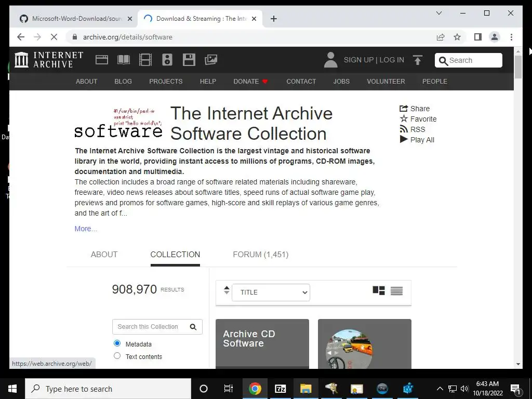
Task: Open the Web (Wayback Machine) media icon
Action: pos(101,60)
